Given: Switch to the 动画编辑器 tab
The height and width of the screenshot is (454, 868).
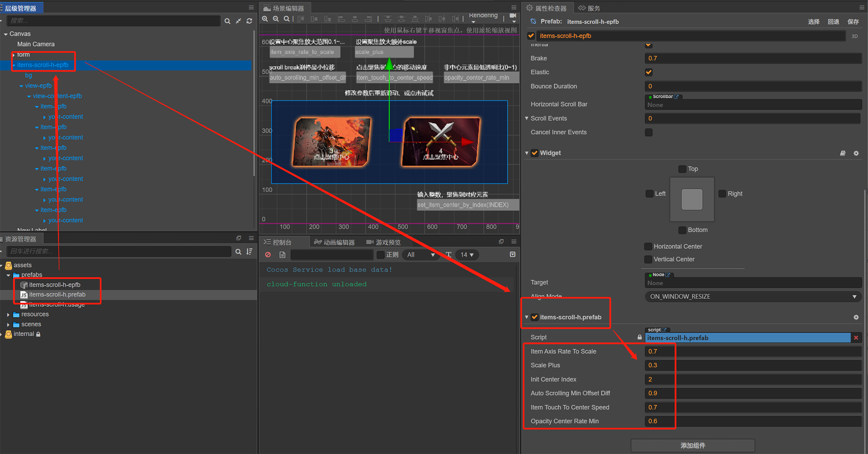Looking at the screenshot, I should (x=334, y=242).
